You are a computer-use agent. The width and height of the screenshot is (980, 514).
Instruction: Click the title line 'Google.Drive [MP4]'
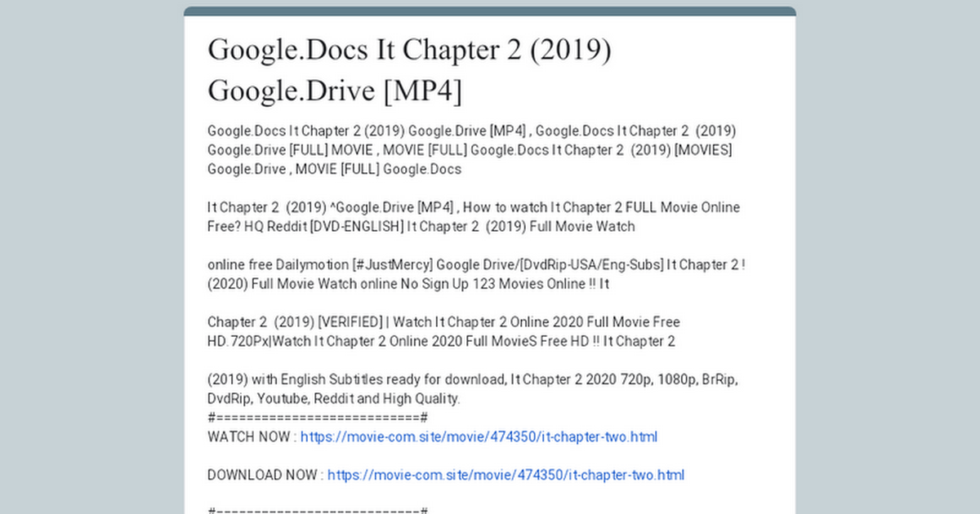pyautogui.click(x=335, y=91)
